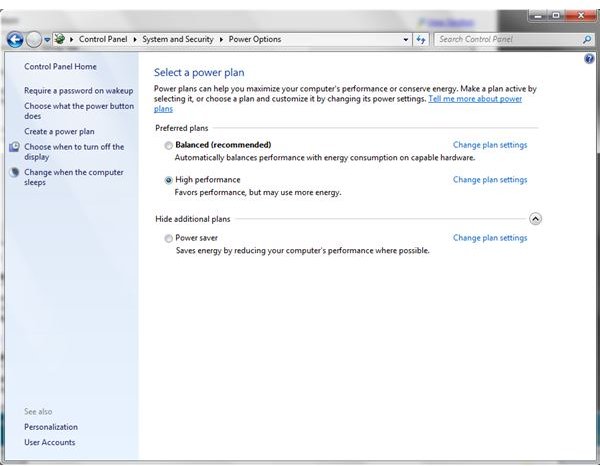
Task: Click the Hide additional plans label
Action: [x=193, y=219]
